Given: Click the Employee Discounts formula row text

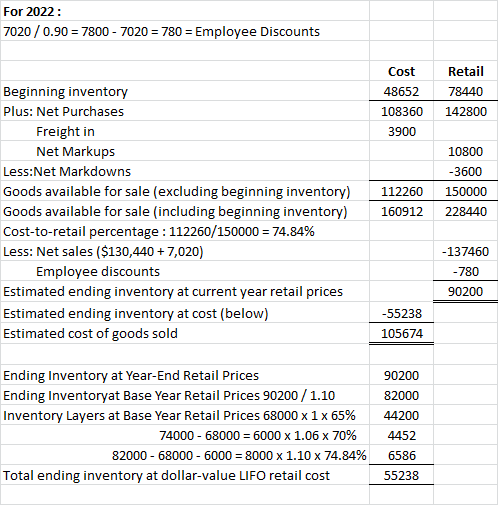Looking at the screenshot, I should point(161,32).
